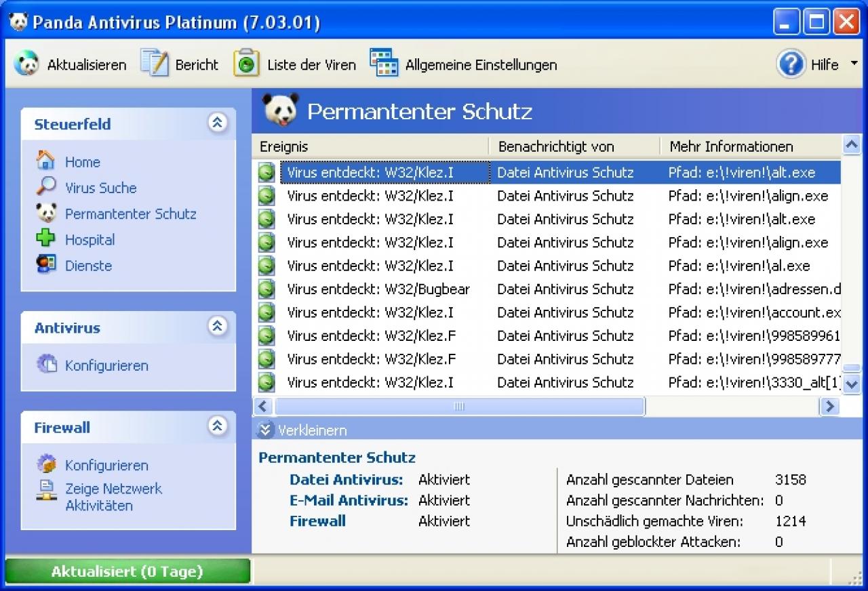Open Liste der Viren
Viewport: 868px width, 591px height.
click(311, 65)
